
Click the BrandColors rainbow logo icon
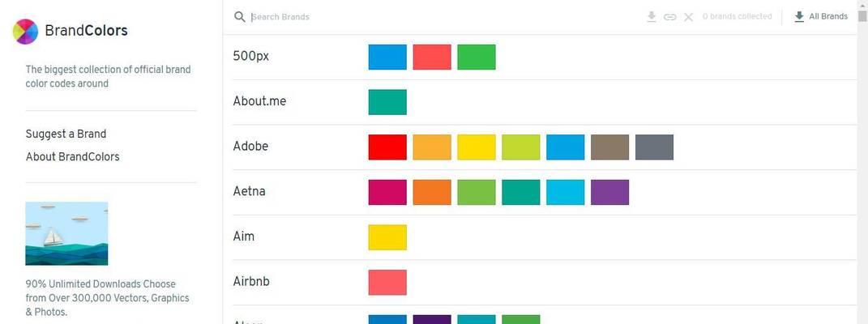25,31
